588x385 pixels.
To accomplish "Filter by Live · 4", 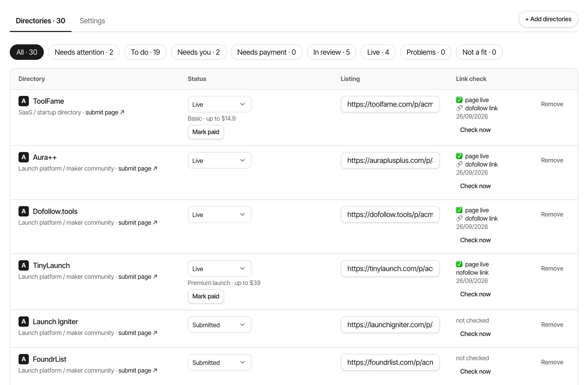I will 378,52.
